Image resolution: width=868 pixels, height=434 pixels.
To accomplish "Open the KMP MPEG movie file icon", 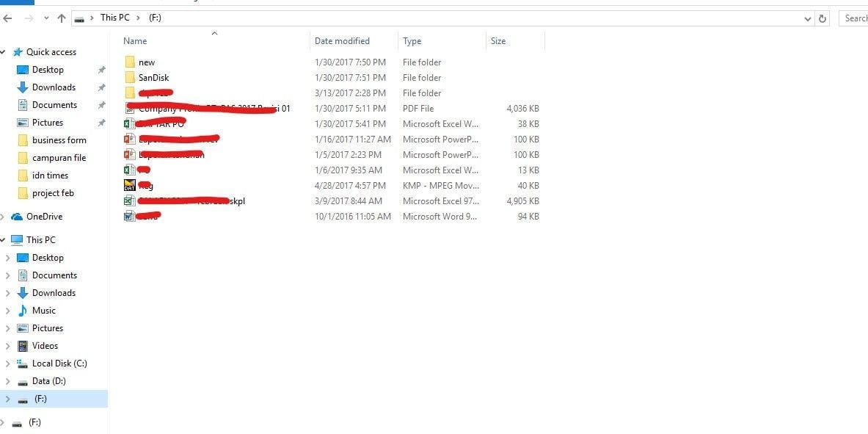I will (130, 186).
